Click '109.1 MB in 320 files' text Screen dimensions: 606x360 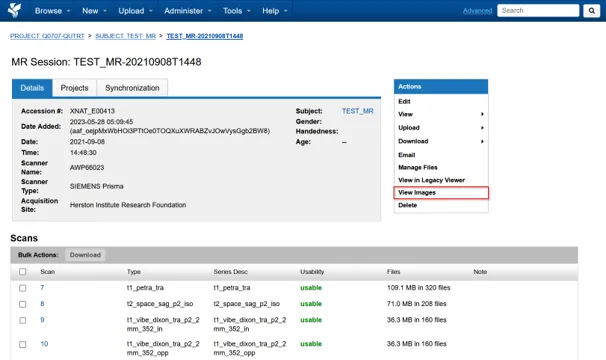(x=419, y=288)
